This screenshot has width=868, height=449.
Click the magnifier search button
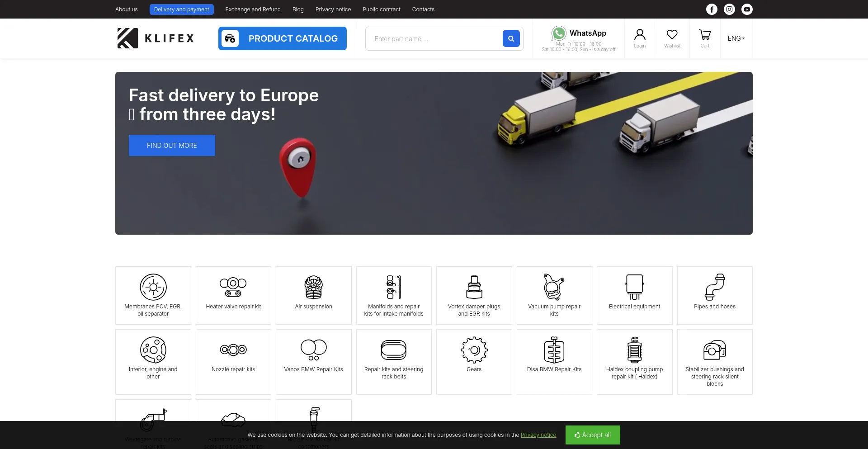pyautogui.click(x=511, y=38)
